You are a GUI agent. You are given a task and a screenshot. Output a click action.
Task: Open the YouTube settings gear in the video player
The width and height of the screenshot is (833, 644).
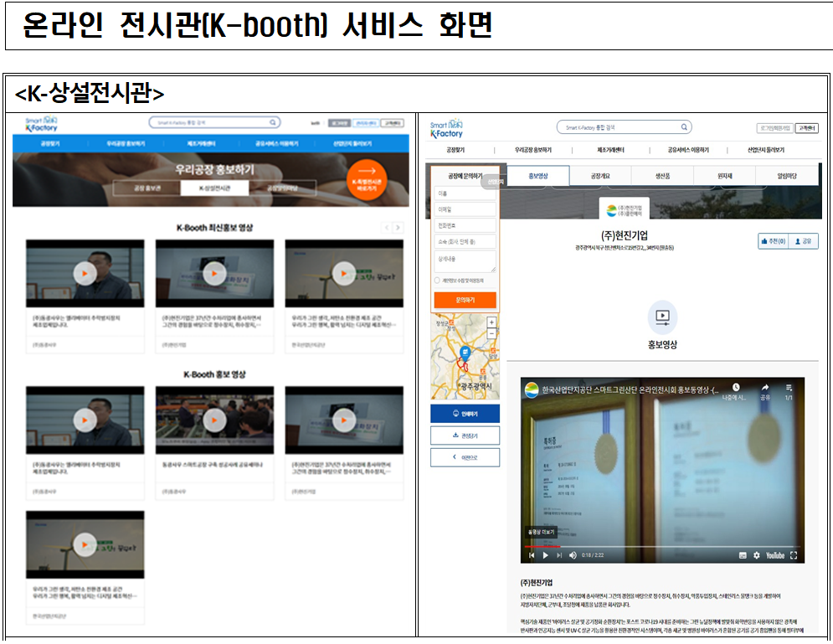757,555
